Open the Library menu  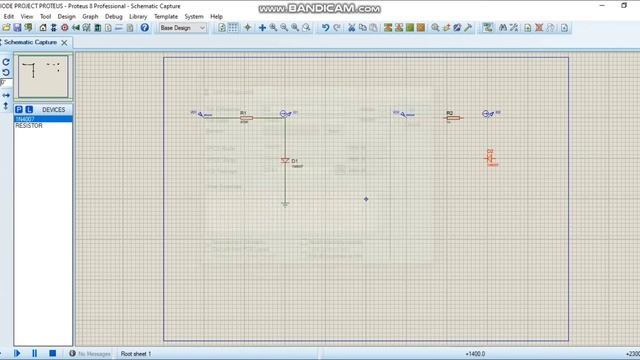click(x=138, y=17)
